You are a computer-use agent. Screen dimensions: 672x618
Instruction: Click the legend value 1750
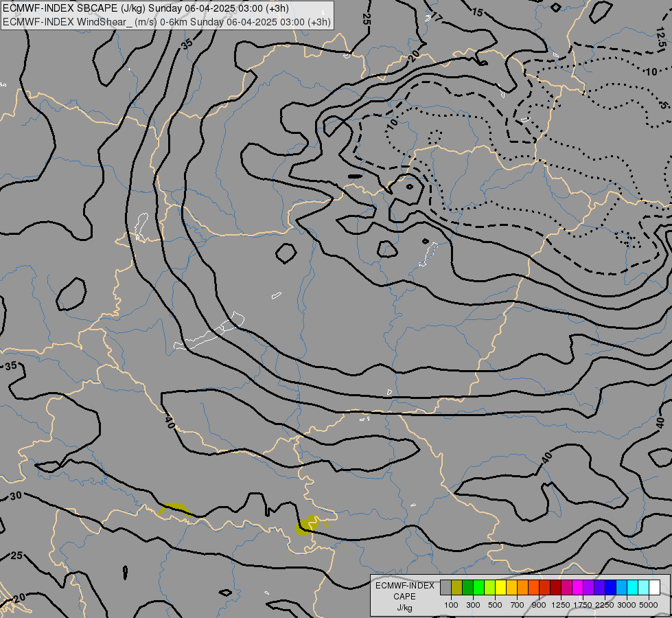583,605
